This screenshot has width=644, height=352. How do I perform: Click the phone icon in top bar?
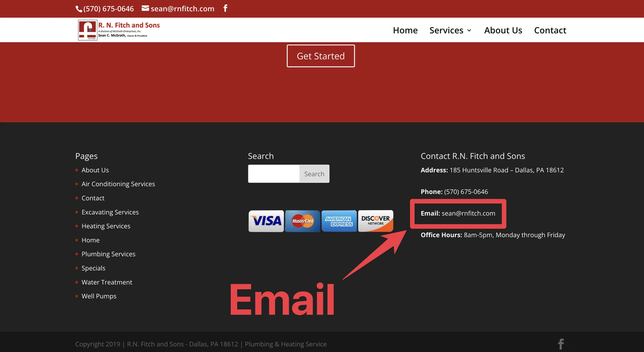79,9
